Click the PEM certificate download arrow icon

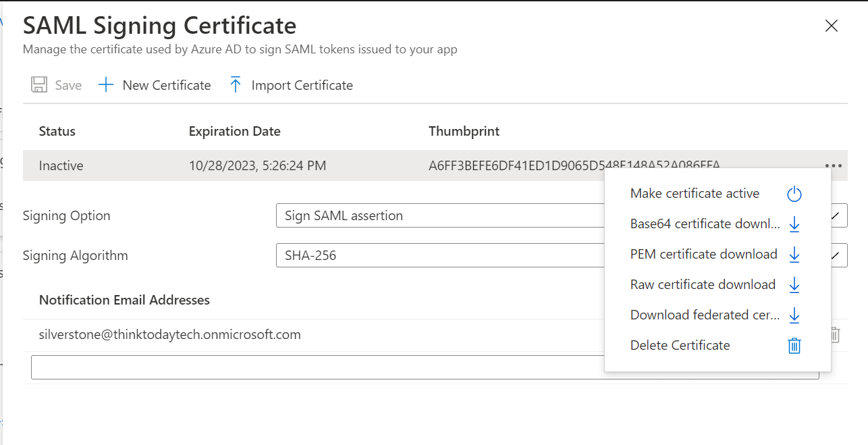click(794, 255)
